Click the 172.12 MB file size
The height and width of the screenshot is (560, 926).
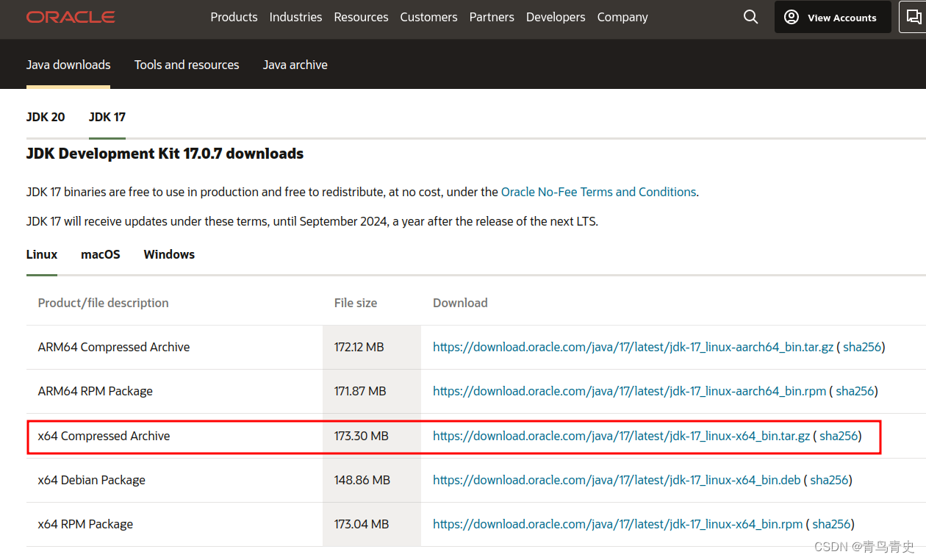coord(359,347)
